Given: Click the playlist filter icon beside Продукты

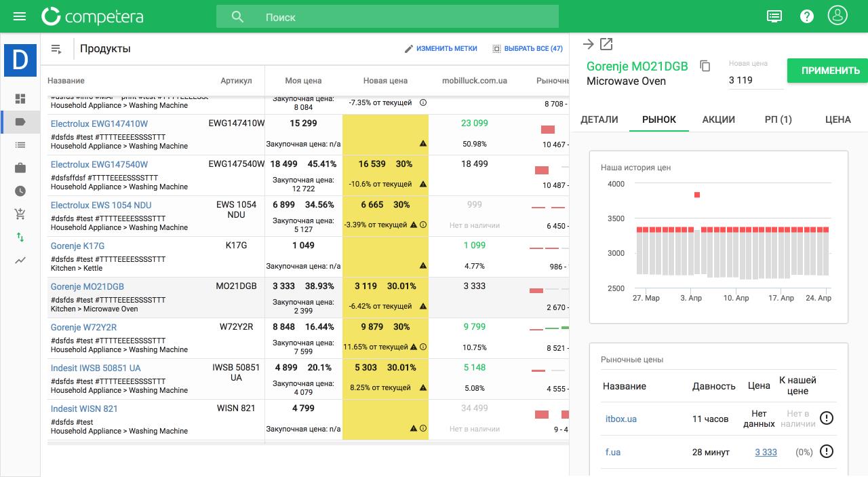Looking at the screenshot, I should click(56, 49).
